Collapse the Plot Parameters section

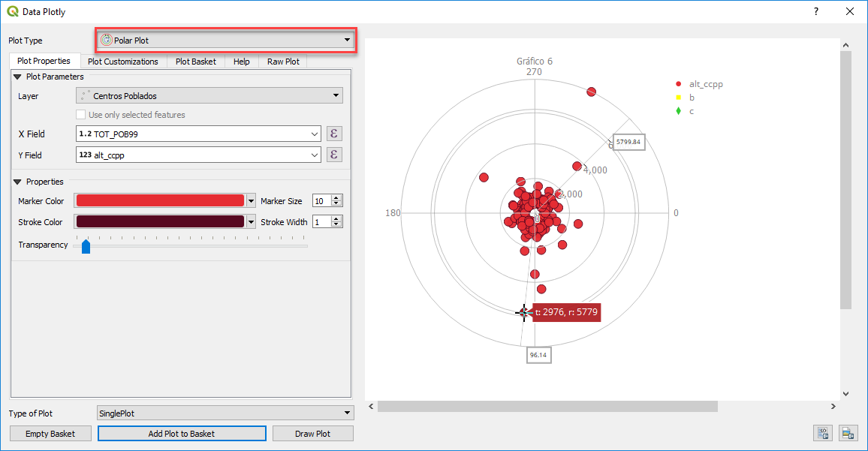pyautogui.click(x=17, y=77)
